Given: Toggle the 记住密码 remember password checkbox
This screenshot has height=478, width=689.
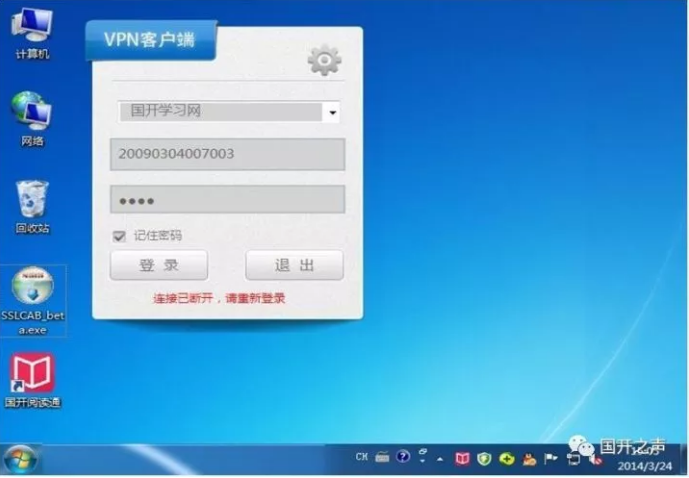Looking at the screenshot, I should [x=120, y=236].
